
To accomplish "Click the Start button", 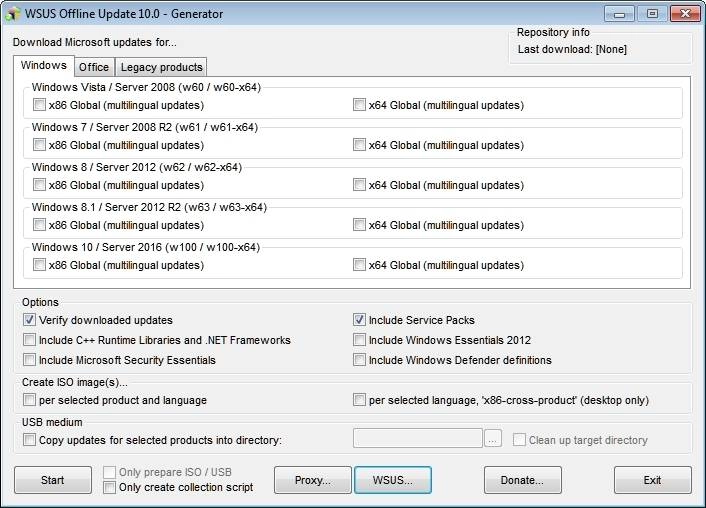I will 53,480.
